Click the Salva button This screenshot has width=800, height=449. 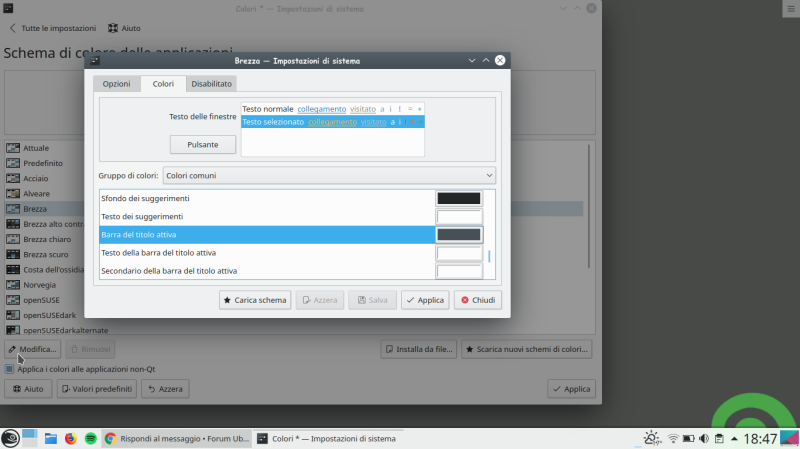(x=372, y=300)
